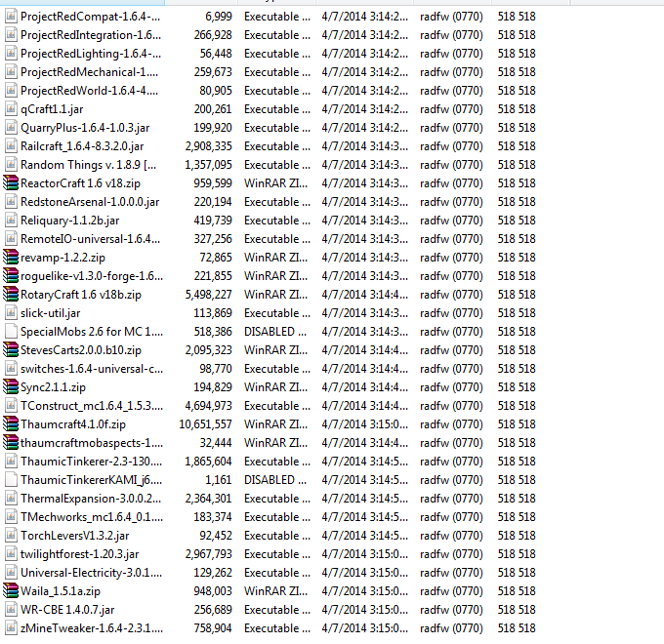This screenshot has height=644, width=664.
Task: Click the roguelike-v1.3.0-forge zip archive icon
Action: [x=11, y=275]
